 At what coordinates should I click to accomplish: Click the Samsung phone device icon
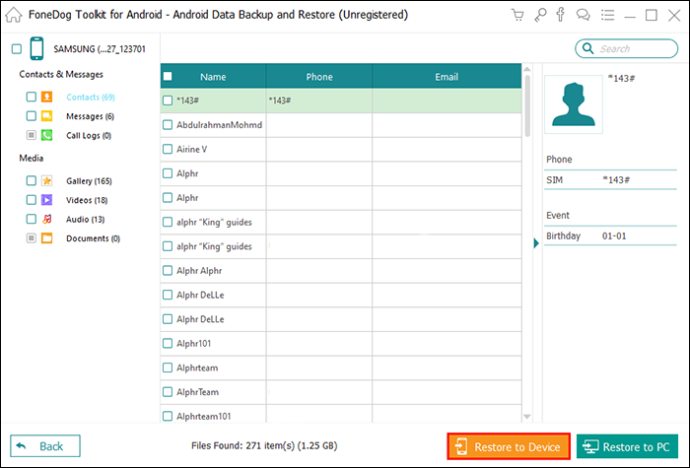(37, 48)
